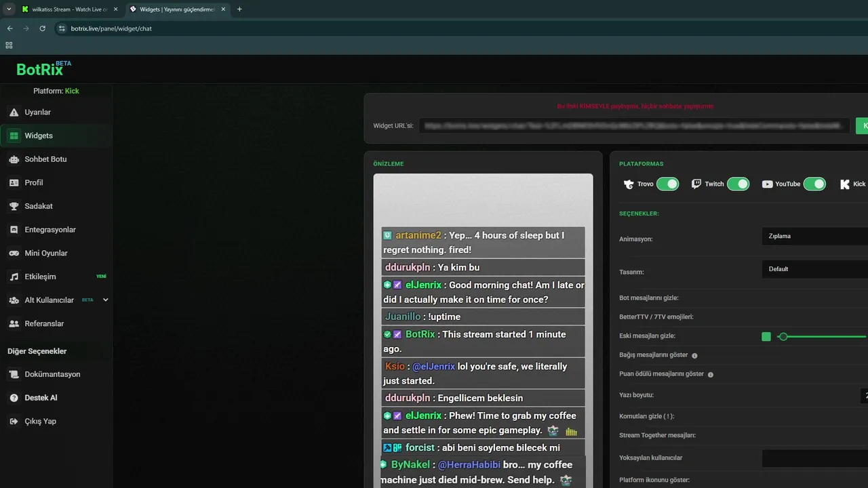The image size is (868, 488).
Task: Close the Widgets browser tab
Action: pyautogui.click(x=224, y=9)
